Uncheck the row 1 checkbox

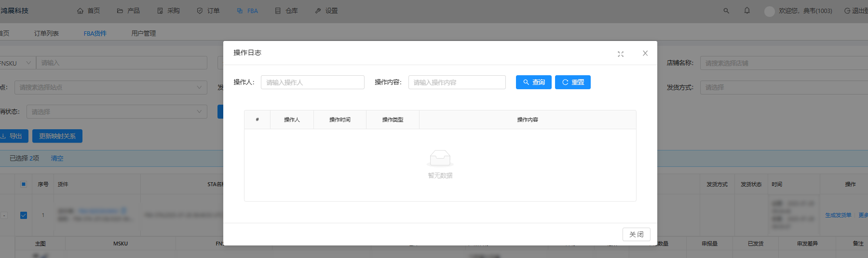(x=24, y=216)
